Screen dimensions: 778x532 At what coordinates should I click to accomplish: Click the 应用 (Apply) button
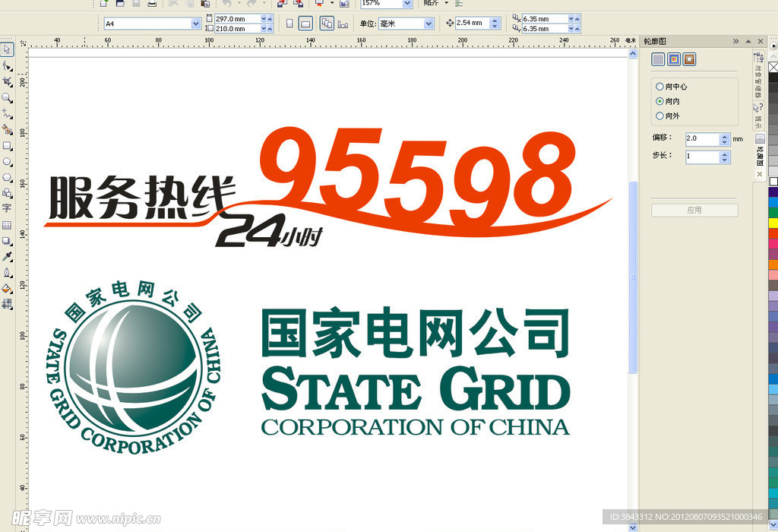(x=694, y=210)
